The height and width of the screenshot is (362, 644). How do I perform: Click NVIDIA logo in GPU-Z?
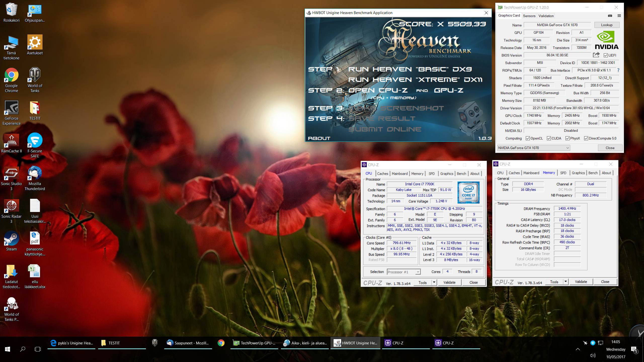(607, 40)
